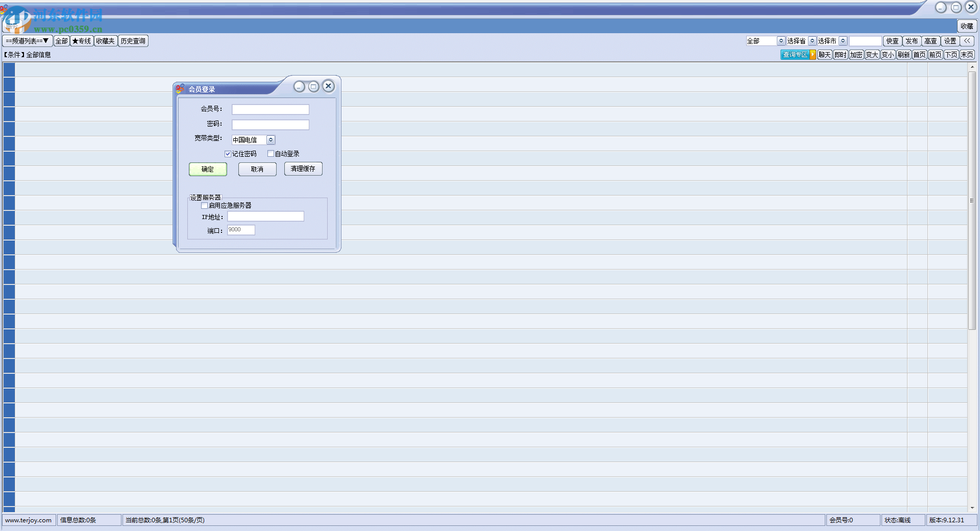Click the 服务 button under the logo
The width and height of the screenshot is (980, 531).
point(12,26)
